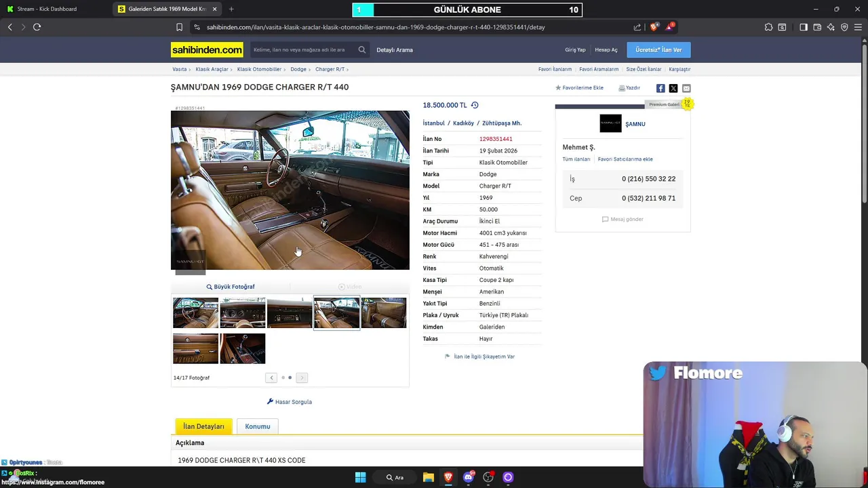The height and width of the screenshot is (488, 868).
Task: Show next photo page arrow
Action: click(x=302, y=378)
